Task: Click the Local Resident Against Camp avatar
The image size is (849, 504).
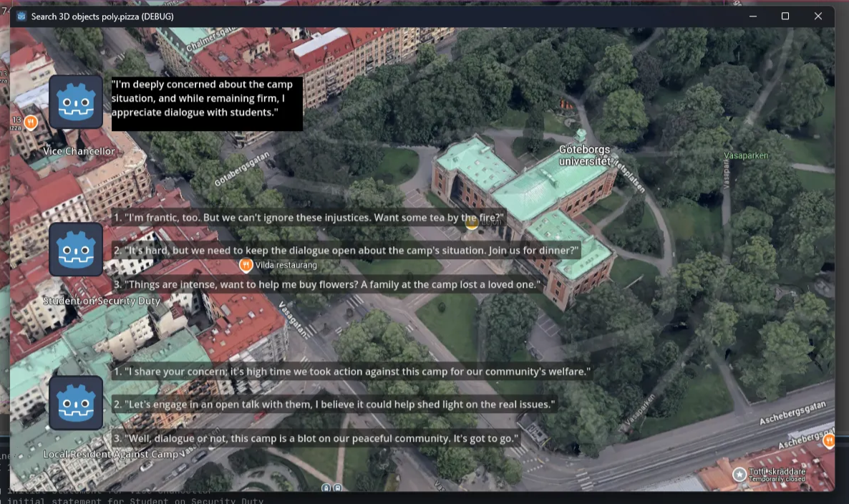Action: pyautogui.click(x=76, y=403)
